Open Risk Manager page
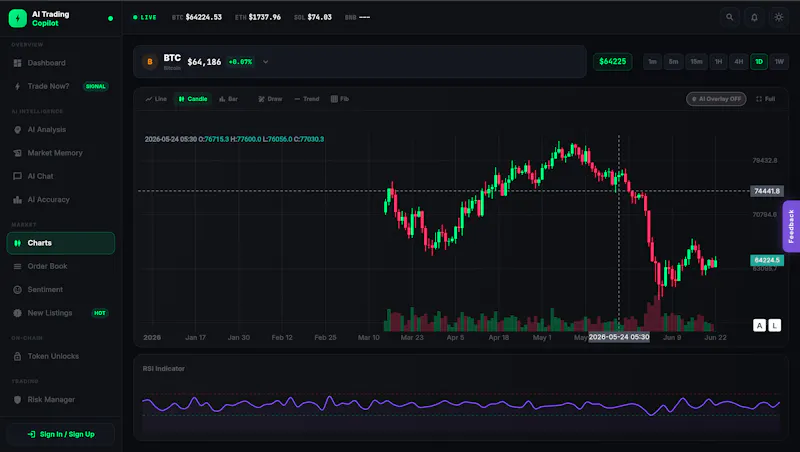Image resolution: width=800 pixels, height=452 pixels. click(61, 399)
